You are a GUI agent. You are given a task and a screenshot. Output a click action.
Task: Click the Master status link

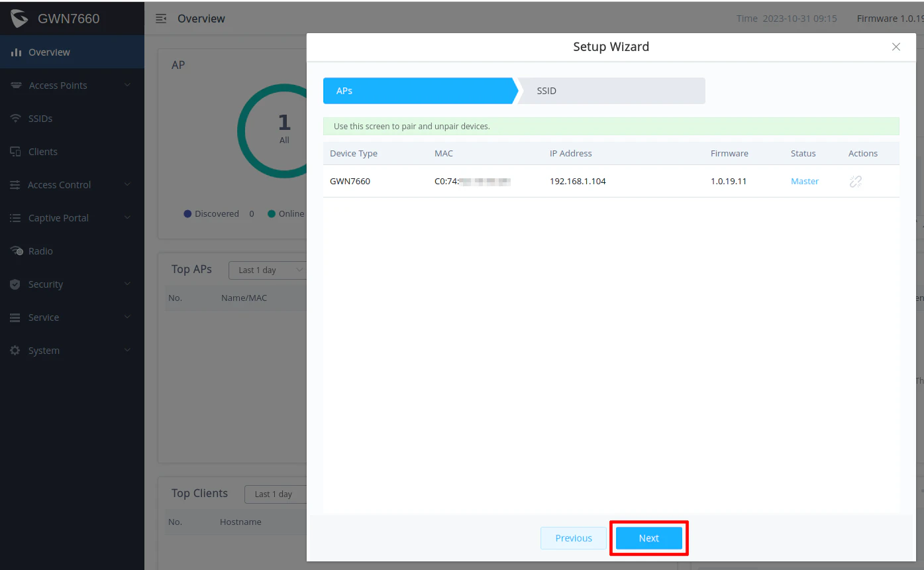point(805,181)
